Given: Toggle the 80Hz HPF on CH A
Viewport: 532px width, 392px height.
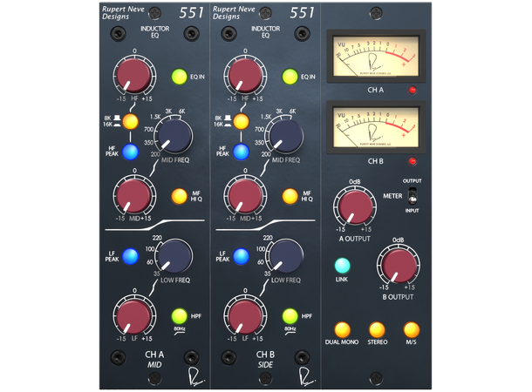Looking at the screenshot, I should tap(179, 316).
